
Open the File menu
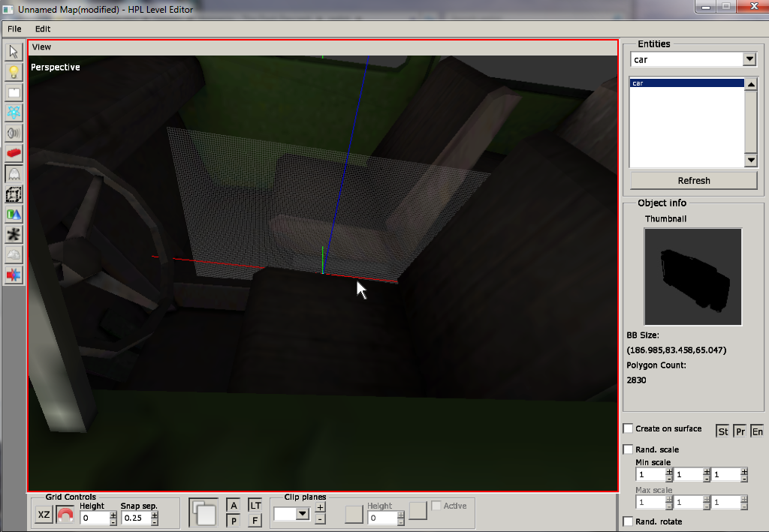pyautogui.click(x=14, y=29)
